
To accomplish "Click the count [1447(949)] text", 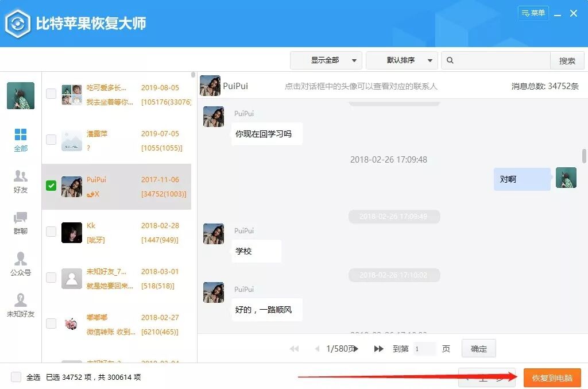I will (x=160, y=240).
